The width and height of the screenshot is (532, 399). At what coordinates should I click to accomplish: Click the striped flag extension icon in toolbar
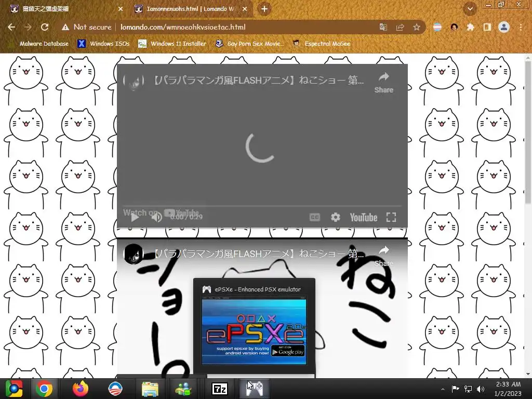[x=437, y=27]
